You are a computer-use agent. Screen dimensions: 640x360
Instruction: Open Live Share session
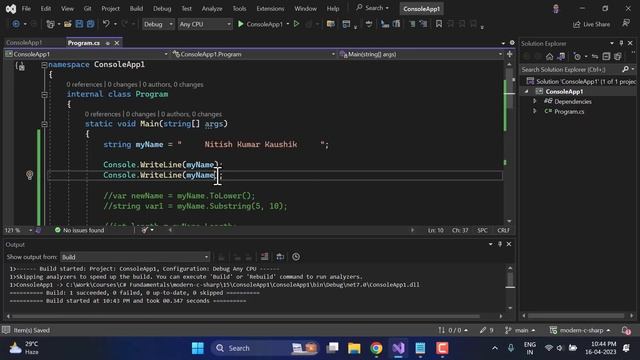592,24
